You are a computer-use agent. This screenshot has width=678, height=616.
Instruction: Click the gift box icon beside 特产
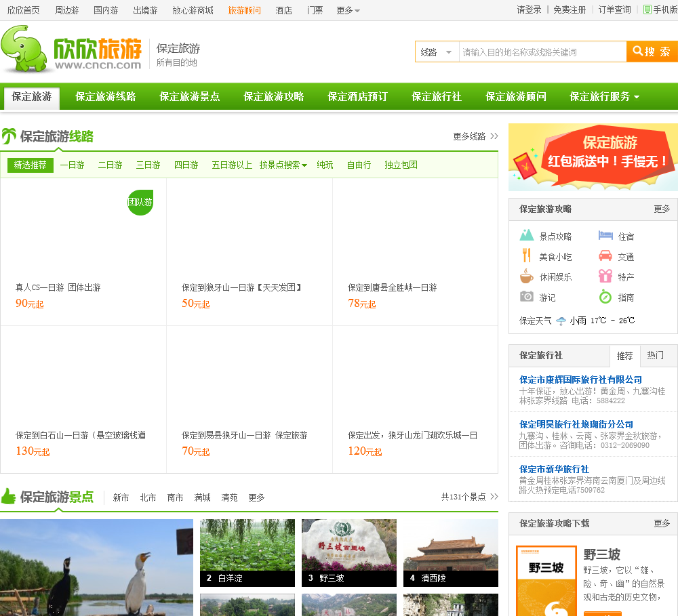(605, 276)
